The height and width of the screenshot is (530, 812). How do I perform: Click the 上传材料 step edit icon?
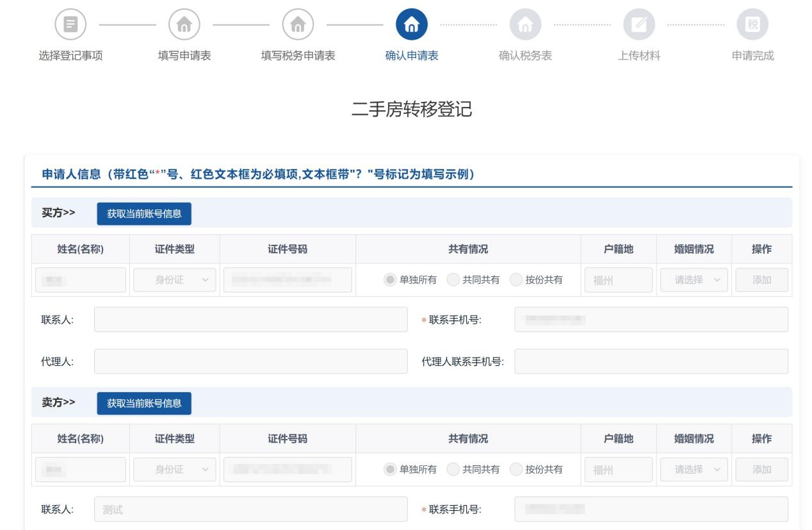(638, 26)
